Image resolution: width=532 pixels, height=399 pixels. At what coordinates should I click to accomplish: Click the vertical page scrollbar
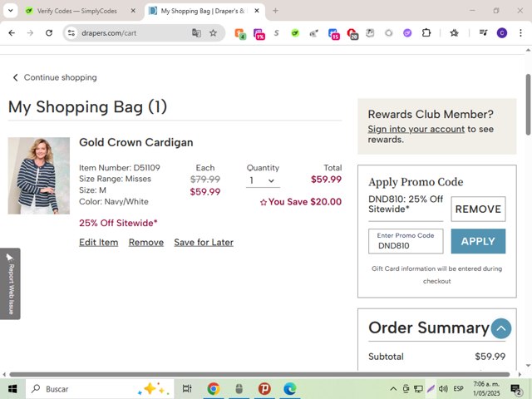pyautogui.click(x=529, y=104)
